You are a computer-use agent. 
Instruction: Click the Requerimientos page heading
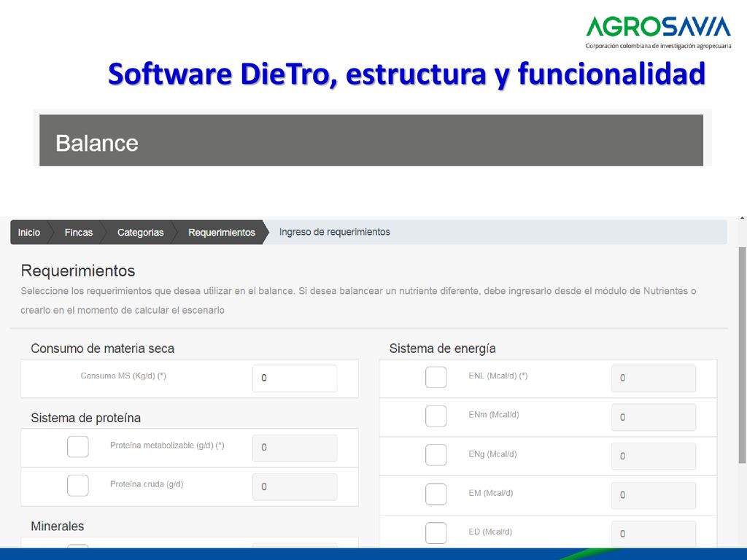coord(78,271)
